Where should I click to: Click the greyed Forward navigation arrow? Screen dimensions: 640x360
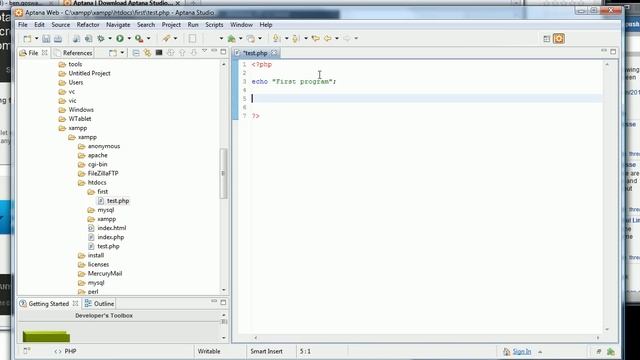click(x=347, y=38)
